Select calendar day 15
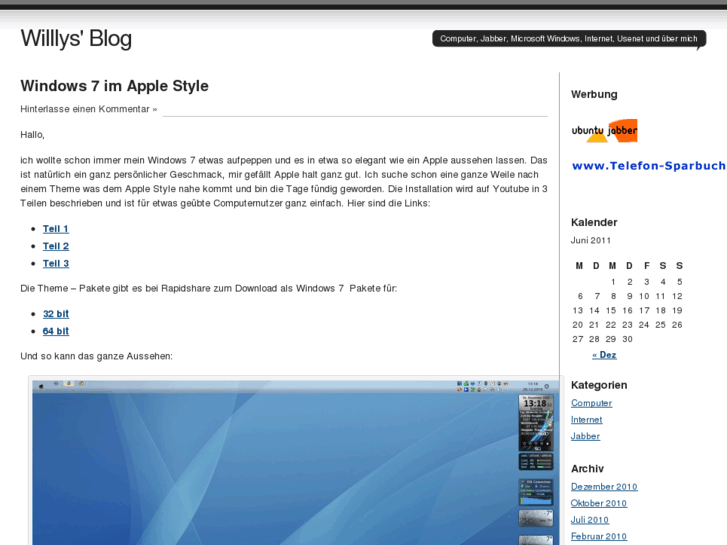727x545 pixels. 611,310
